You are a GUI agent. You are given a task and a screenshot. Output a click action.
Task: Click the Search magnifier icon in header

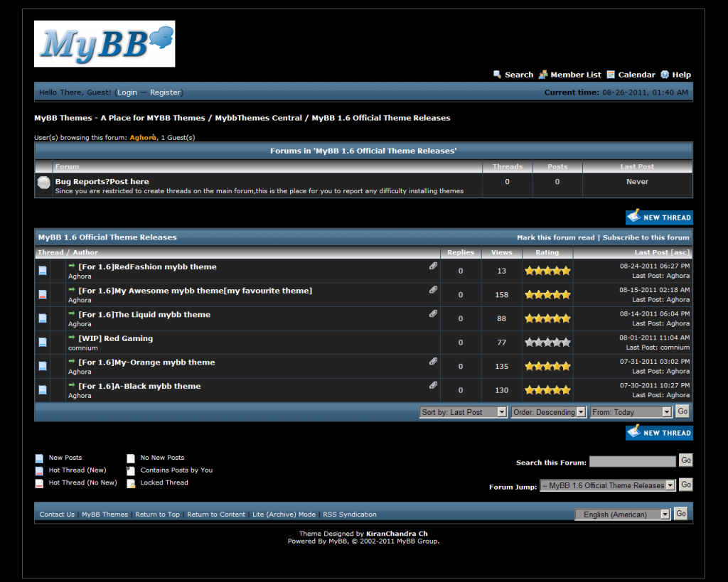(x=498, y=75)
